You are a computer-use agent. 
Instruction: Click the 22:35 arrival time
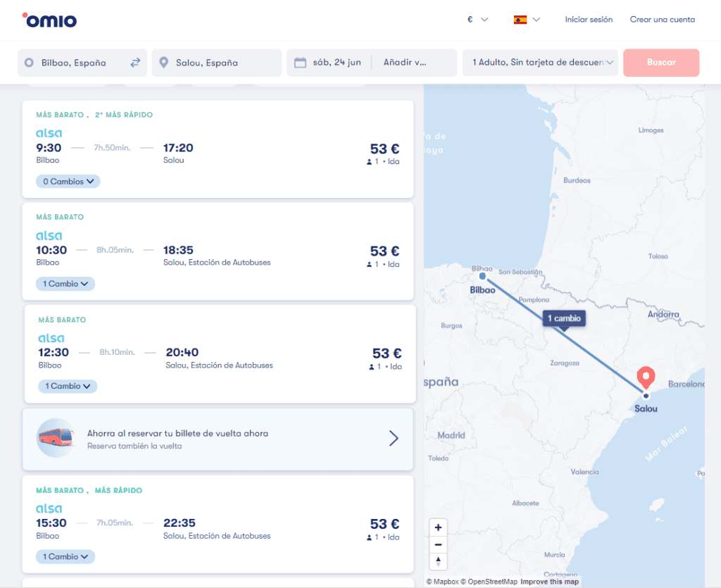point(180,523)
